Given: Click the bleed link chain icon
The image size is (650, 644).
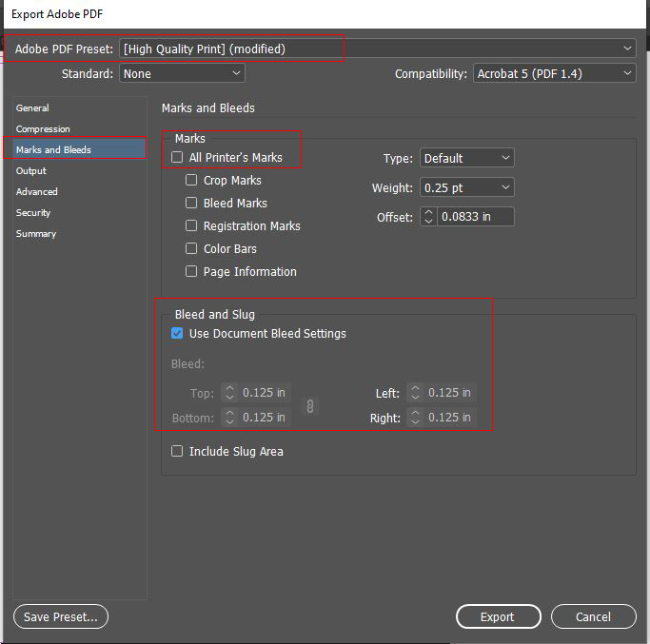Looking at the screenshot, I should 309,406.
